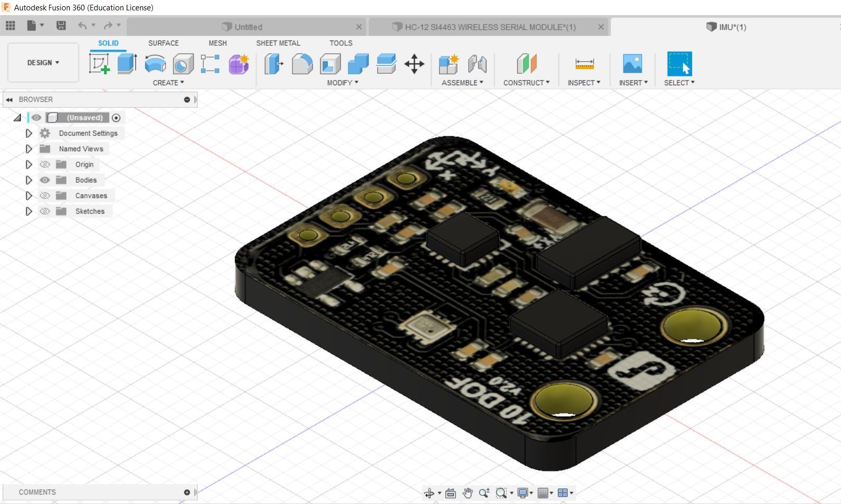Open the INSPECT dropdown menu
The image size is (841, 504).
[584, 83]
